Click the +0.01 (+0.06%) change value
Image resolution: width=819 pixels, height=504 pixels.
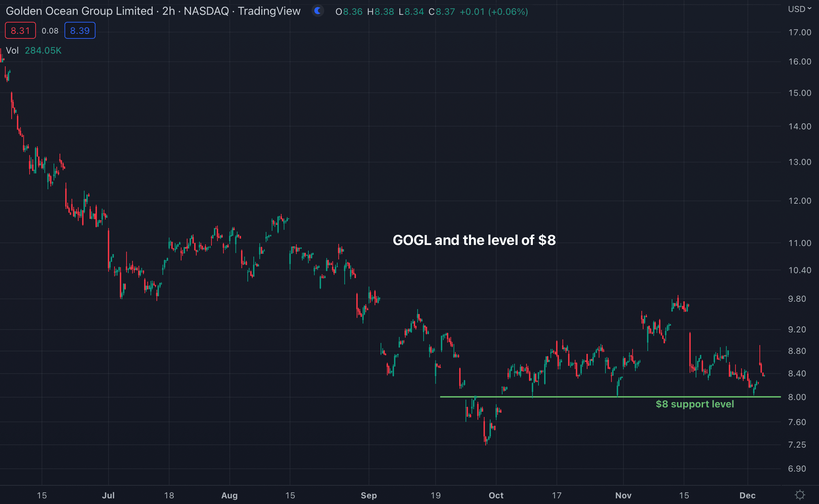pyautogui.click(x=494, y=12)
